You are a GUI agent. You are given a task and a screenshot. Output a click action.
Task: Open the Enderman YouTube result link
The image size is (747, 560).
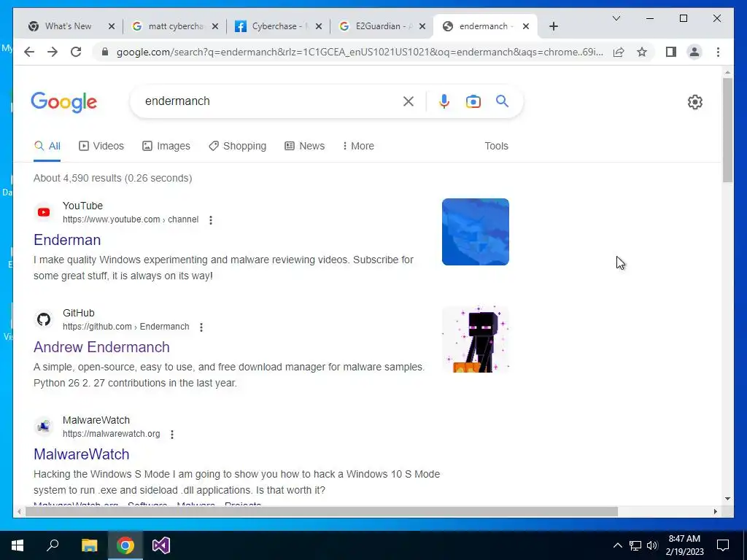pyautogui.click(x=67, y=239)
